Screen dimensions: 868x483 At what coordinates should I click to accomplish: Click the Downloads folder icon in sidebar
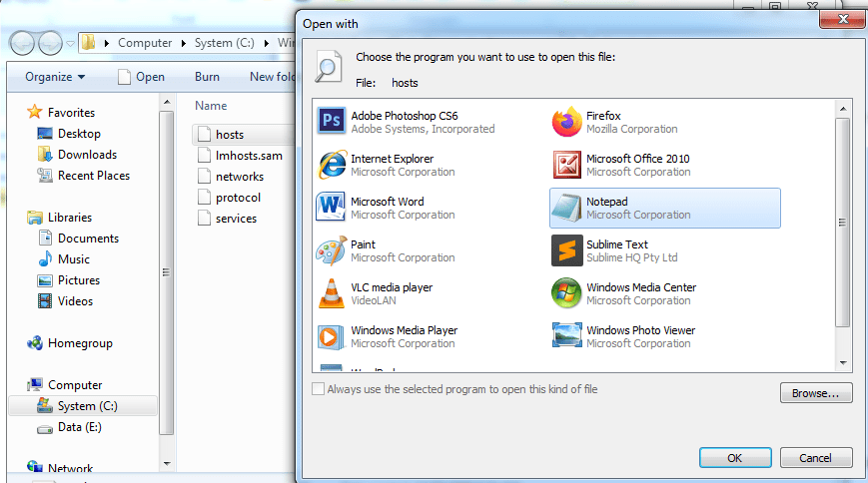click(x=45, y=155)
